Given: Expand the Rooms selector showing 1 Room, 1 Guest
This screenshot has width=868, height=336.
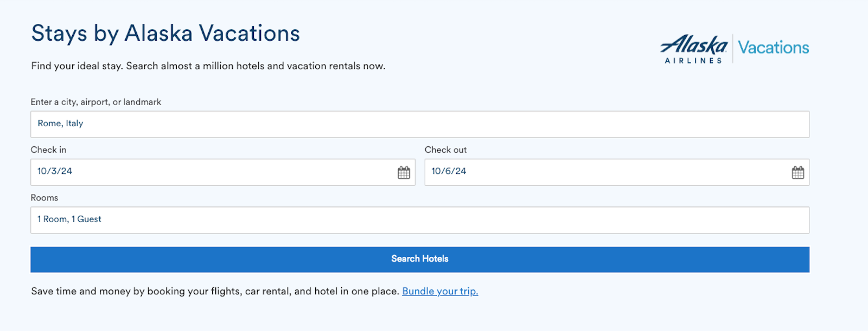Looking at the screenshot, I should (x=419, y=219).
